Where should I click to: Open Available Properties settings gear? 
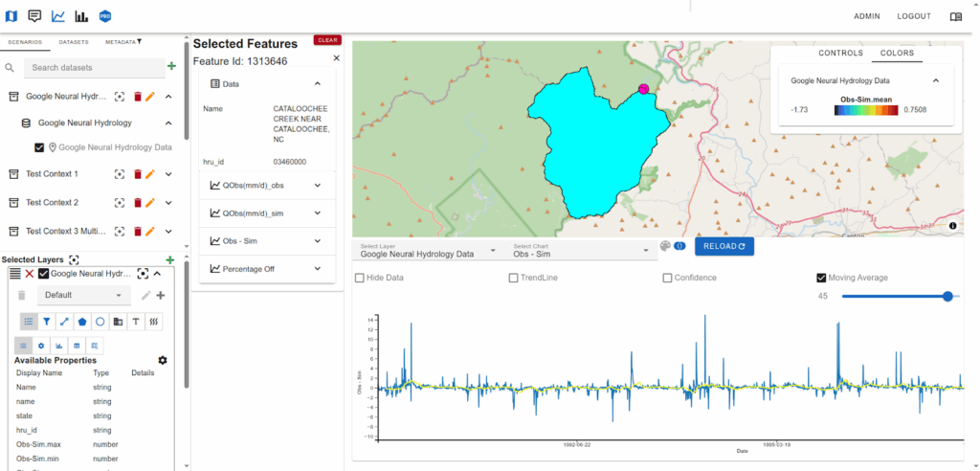(x=163, y=360)
